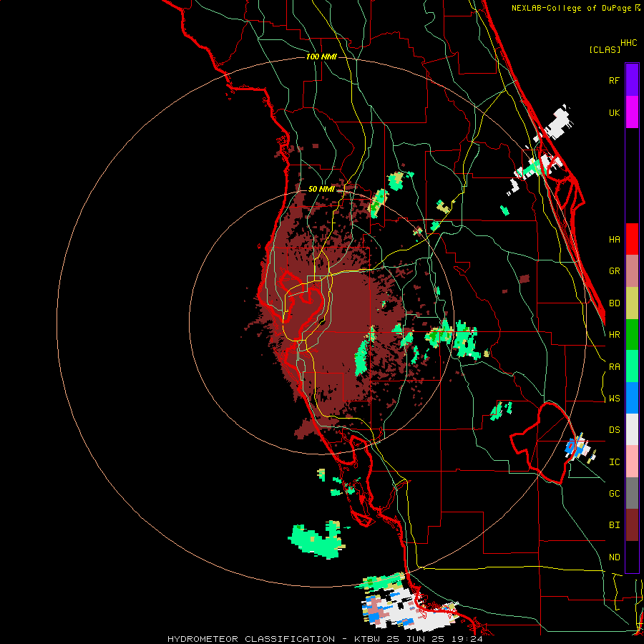Viewport: 644px width, 644px height.
Task: Click the HA legend label
Action: pos(614,240)
